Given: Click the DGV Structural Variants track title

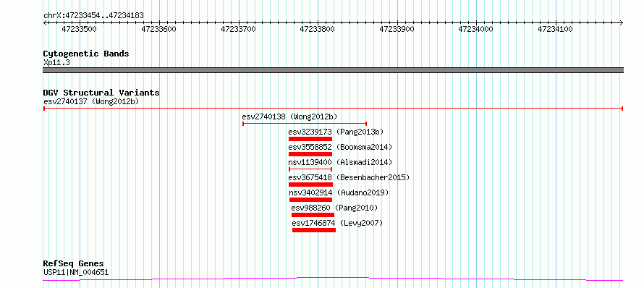Looking at the screenshot, I should coord(101,93).
